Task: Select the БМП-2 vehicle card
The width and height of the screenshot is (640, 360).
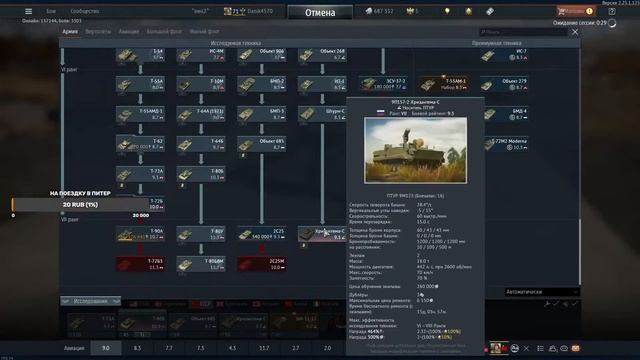Action: click(x=262, y=84)
